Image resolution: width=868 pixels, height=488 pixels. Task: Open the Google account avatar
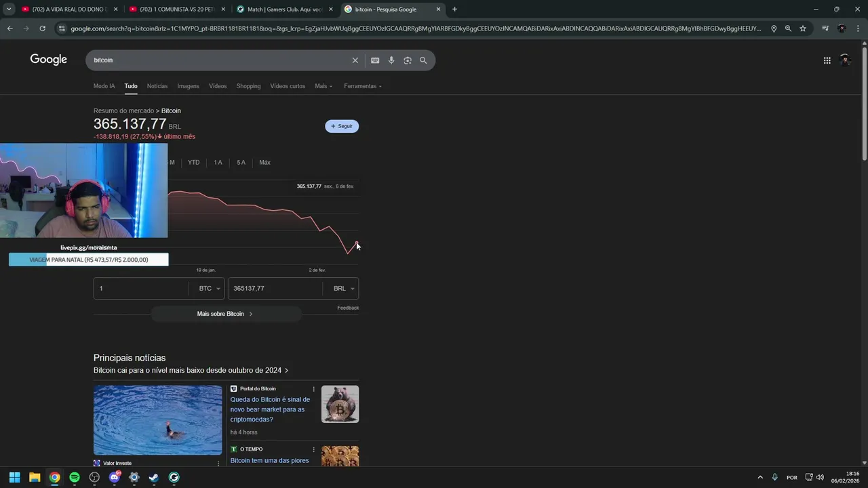tap(845, 60)
